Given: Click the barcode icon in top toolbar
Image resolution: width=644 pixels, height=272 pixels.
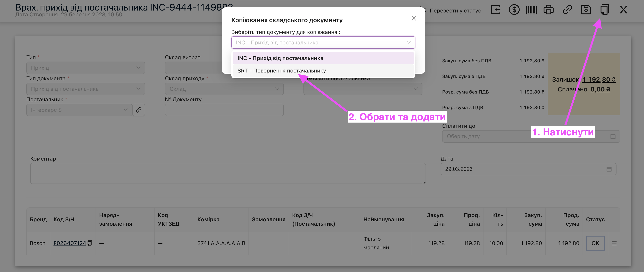Looking at the screenshot, I should [531, 10].
